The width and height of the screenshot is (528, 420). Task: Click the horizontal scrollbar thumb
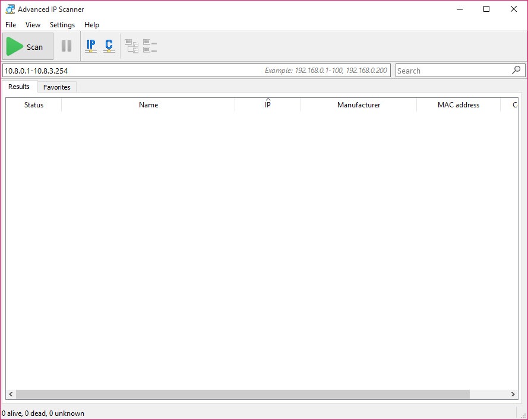pyautogui.click(x=243, y=394)
